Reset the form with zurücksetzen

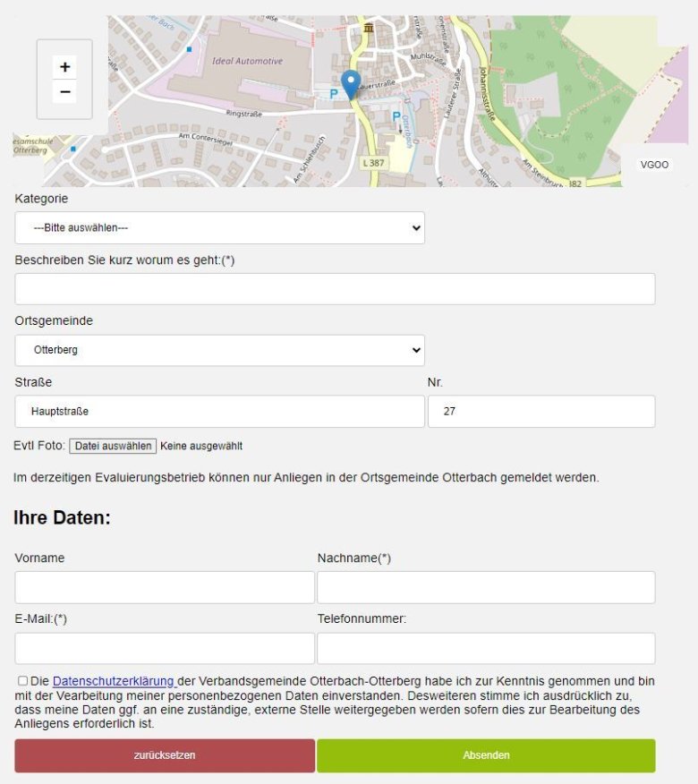tap(165, 755)
